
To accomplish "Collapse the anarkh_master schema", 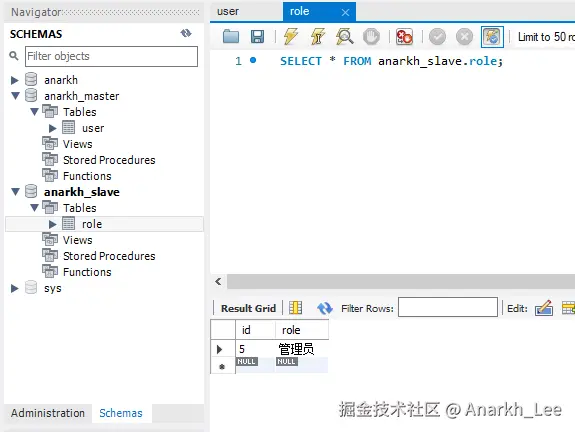I will (15, 96).
